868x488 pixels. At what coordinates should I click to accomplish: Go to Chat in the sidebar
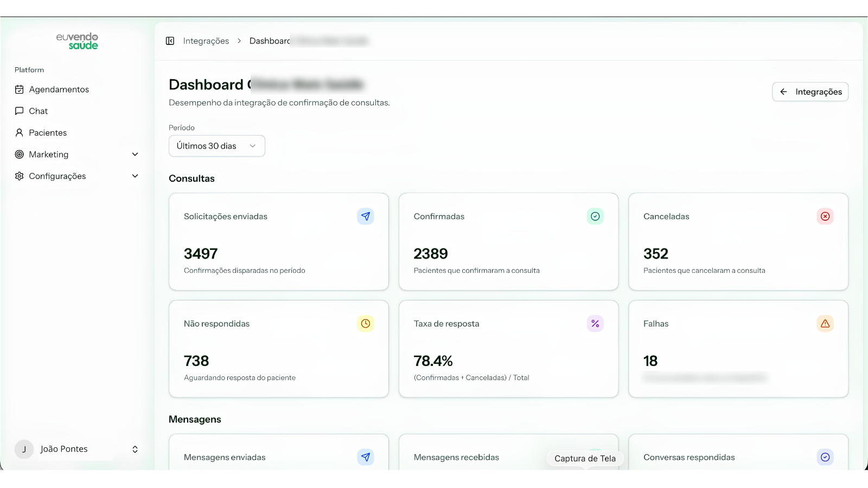click(77, 111)
